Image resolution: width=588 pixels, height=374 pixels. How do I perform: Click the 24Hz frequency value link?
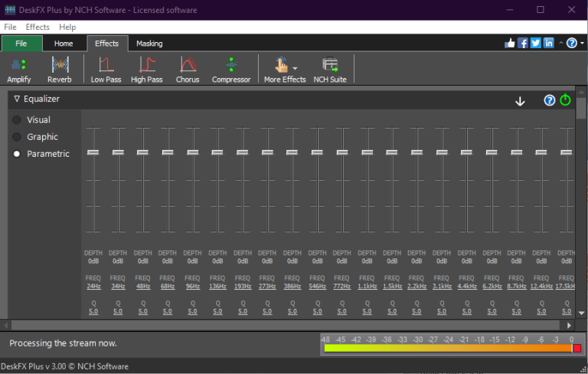tap(93, 286)
